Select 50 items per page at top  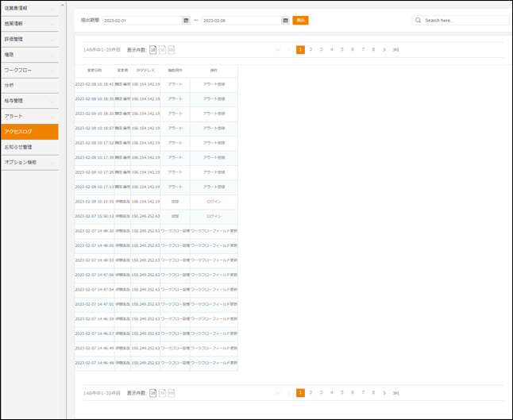(x=162, y=49)
